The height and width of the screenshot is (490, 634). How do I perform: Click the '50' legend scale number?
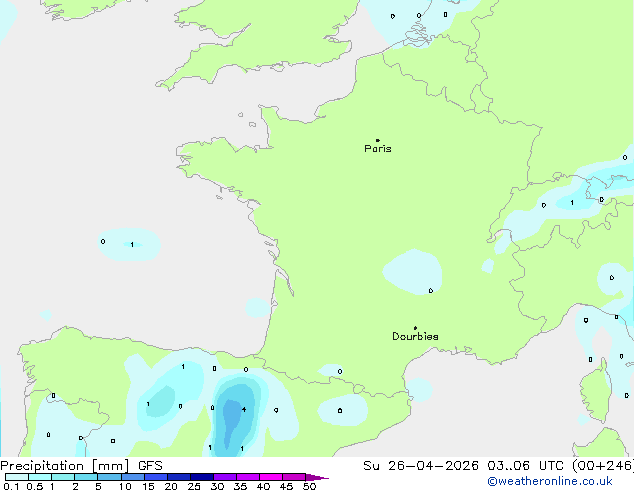point(310,486)
